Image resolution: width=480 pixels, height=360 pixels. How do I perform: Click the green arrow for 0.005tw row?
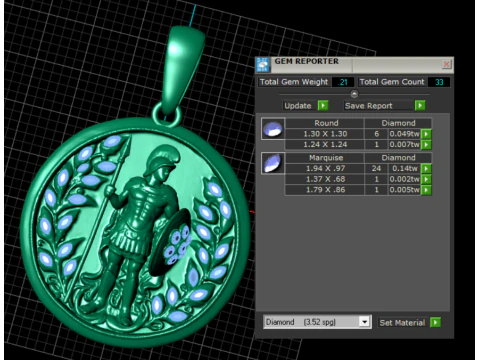point(426,190)
